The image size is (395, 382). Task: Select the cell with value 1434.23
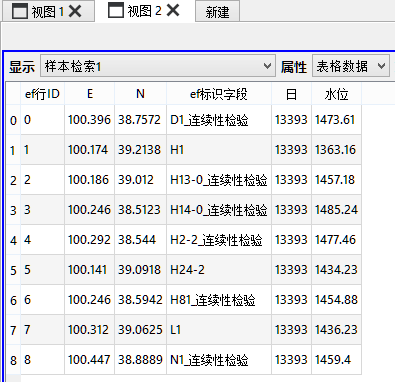336,270
